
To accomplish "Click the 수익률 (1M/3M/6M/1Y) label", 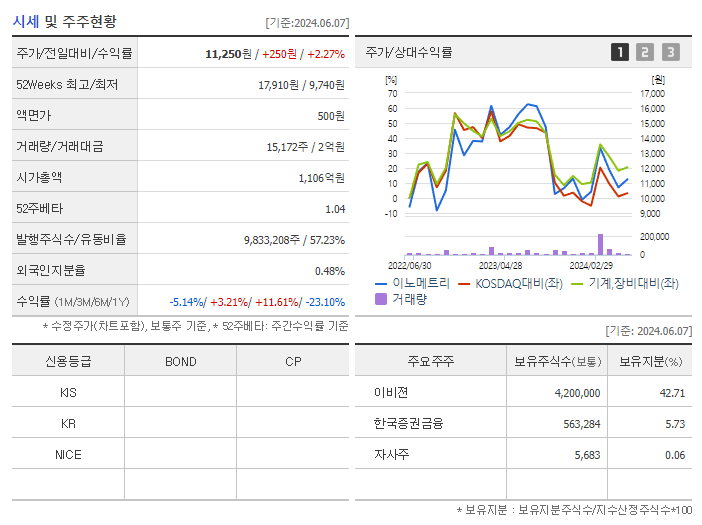I will point(73,302).
